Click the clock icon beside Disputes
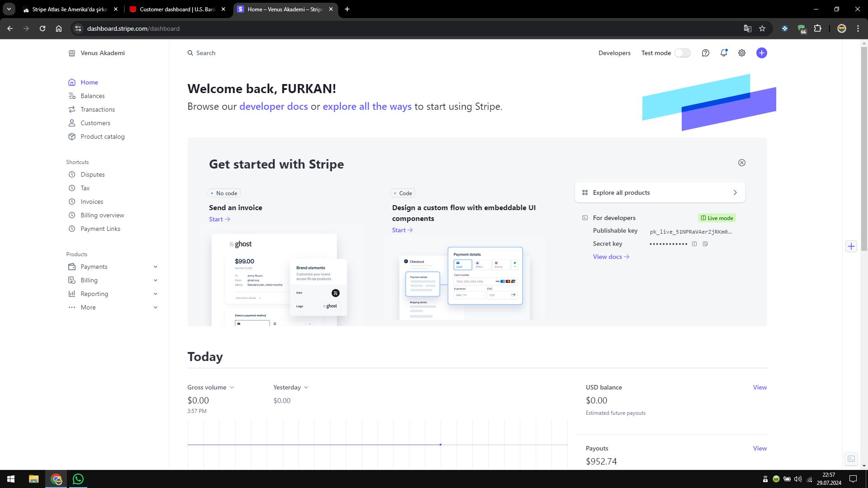Image resolution: width=868 pixels, height=488 pixels. click(x=71, y=174)
